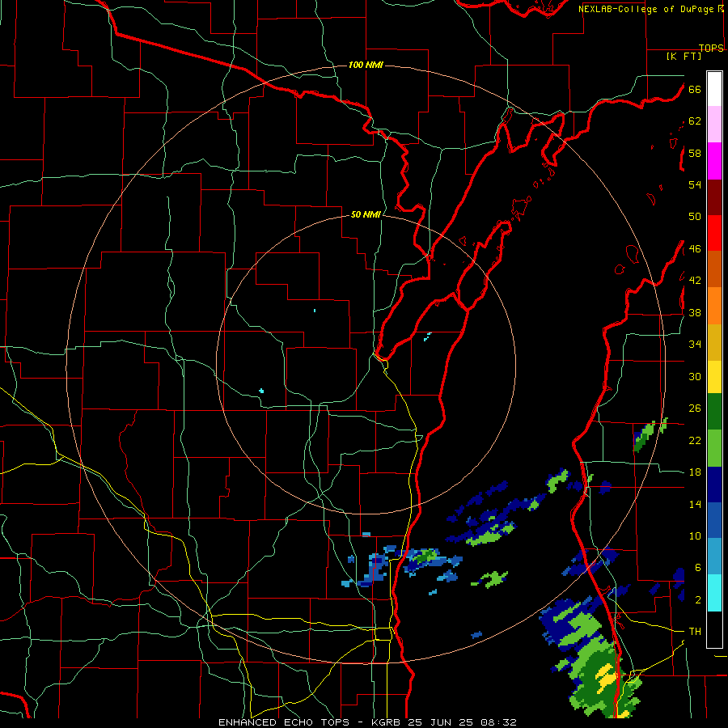Click the legend value '18'
This screenshot has width=728, height=728.
695,472
